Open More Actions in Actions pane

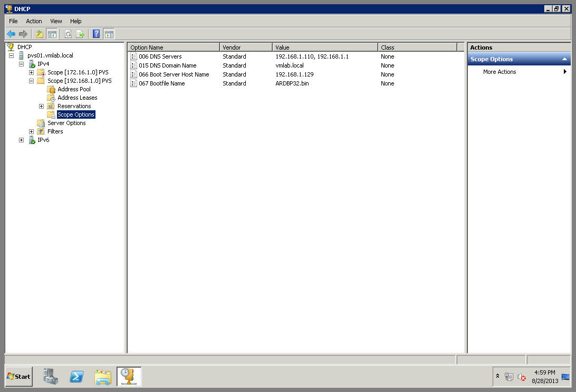[x=500, y=72]
